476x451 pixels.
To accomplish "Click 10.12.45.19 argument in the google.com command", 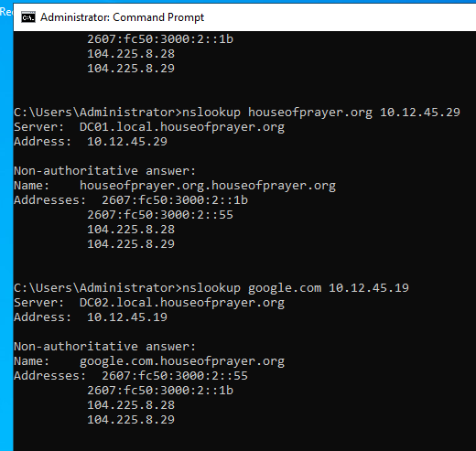I will pos(369,288).
